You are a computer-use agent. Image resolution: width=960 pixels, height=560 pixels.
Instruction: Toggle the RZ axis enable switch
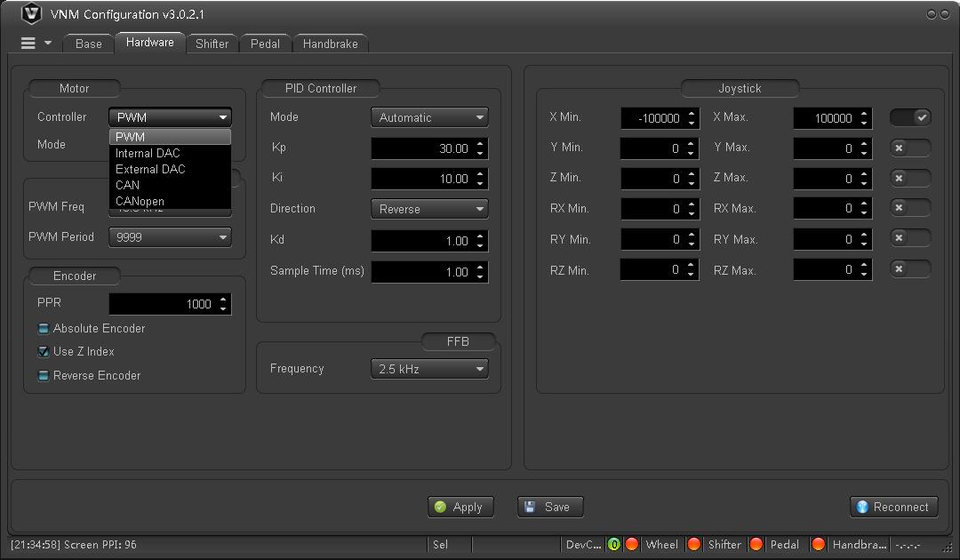pyautogui.click(x=910, y=268)
